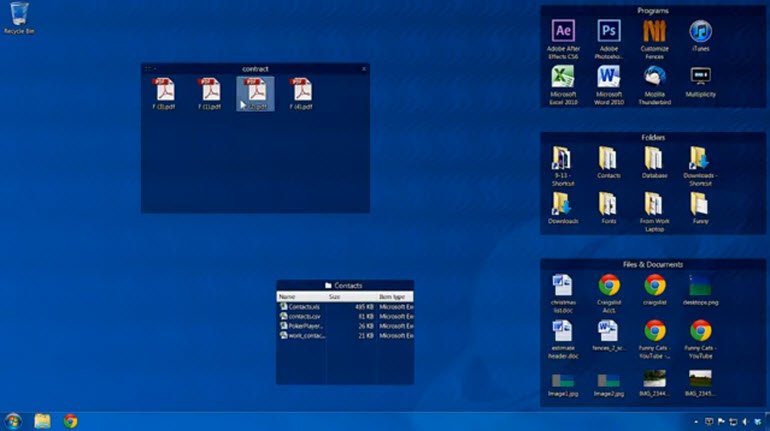This screenshot has width=770, height=431.
Task: Launch Adobe Photoshop from Programs fence
Action: pyautogui.click(x=609, y=32)
